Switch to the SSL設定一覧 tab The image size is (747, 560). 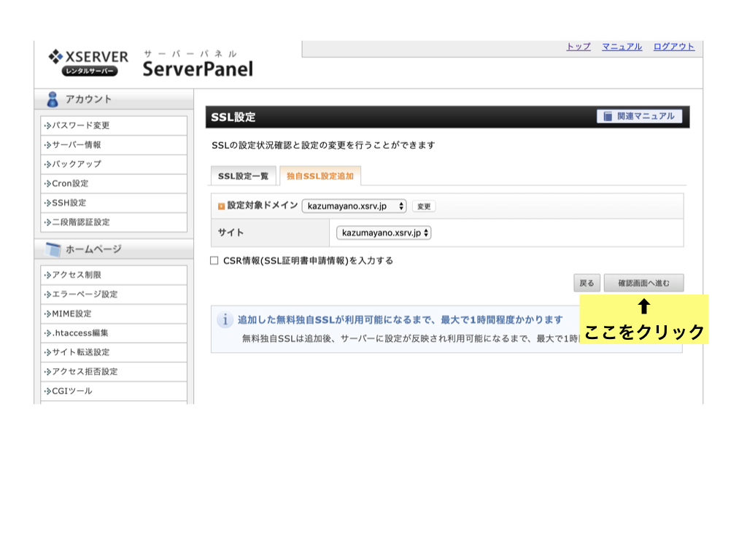243,176
